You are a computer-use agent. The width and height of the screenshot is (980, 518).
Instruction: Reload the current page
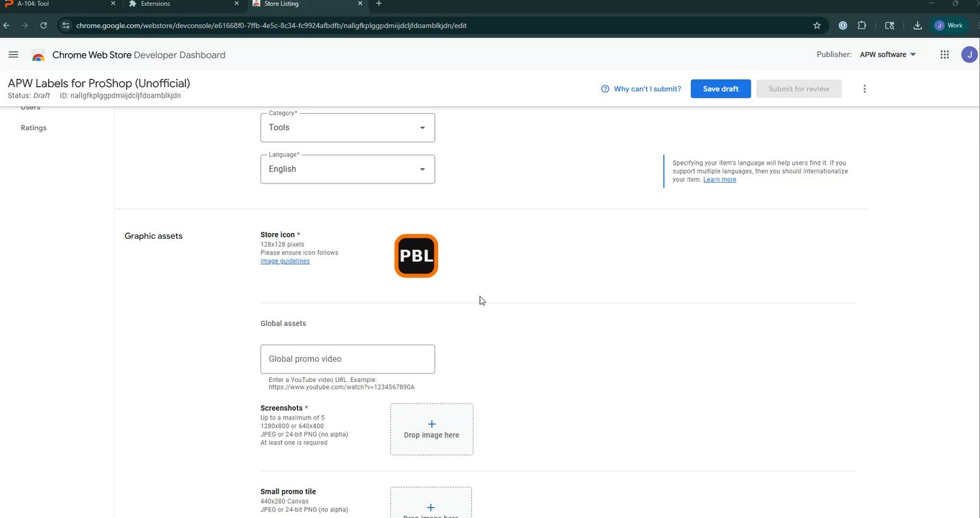tap(44, 25)
